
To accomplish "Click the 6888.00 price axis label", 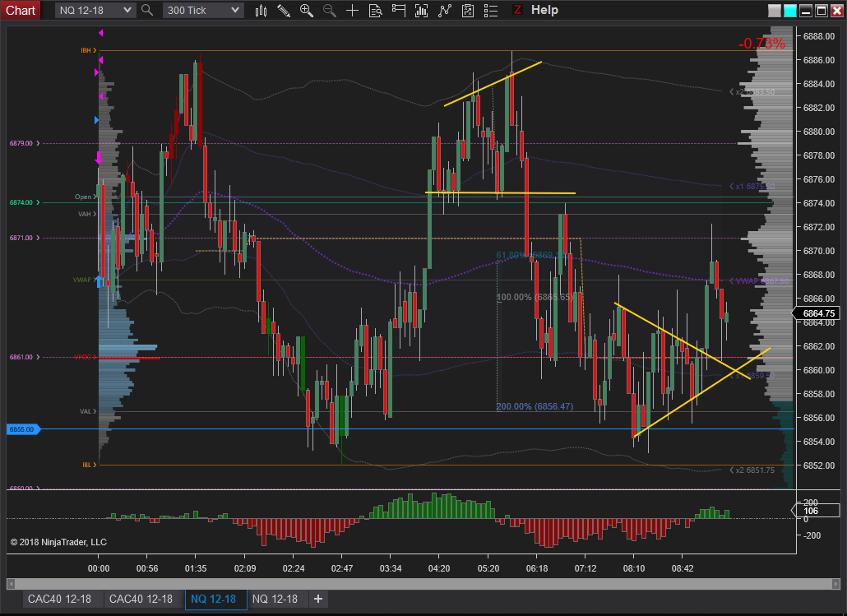I will click(819, 36).
